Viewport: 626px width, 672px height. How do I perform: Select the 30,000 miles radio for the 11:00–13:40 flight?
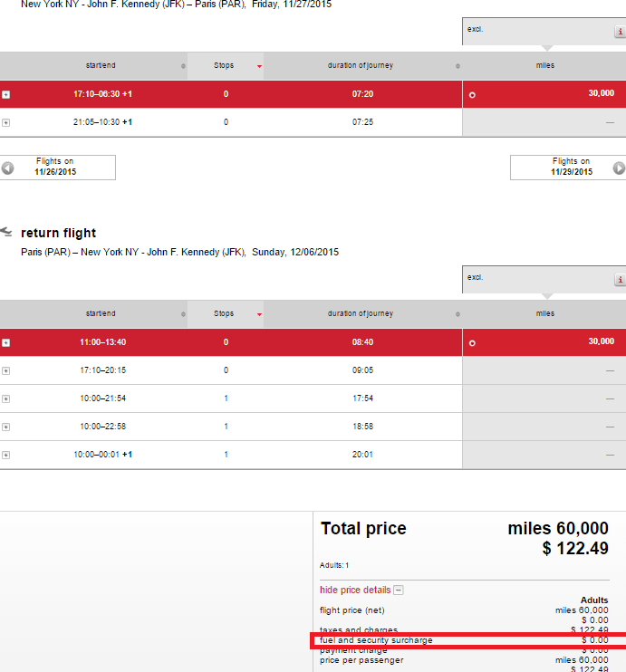click(x=472, y=343)
